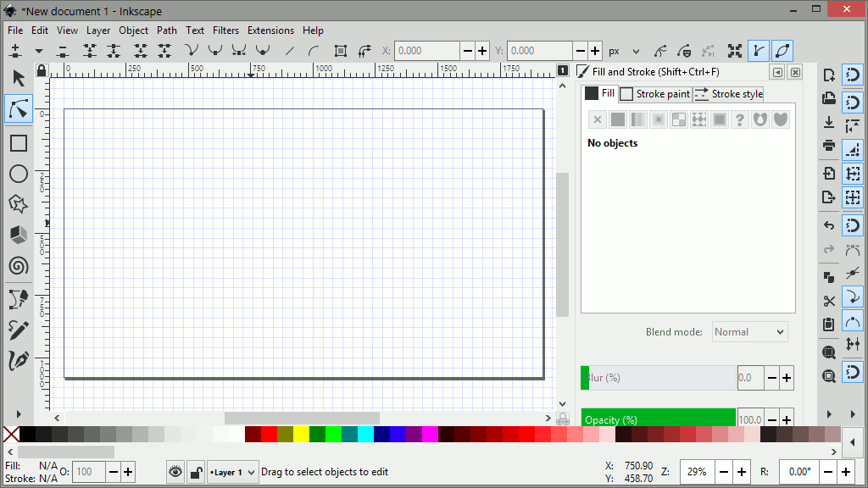This screenshot has height=488, width=868.
Task: Select the Calligraphy pen tool
Action: pos(18,361)
